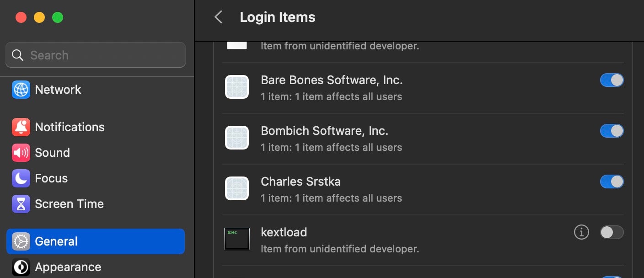
Task: Open Sound settings pane
Action: pyautogui.click(x=52, y=153)
